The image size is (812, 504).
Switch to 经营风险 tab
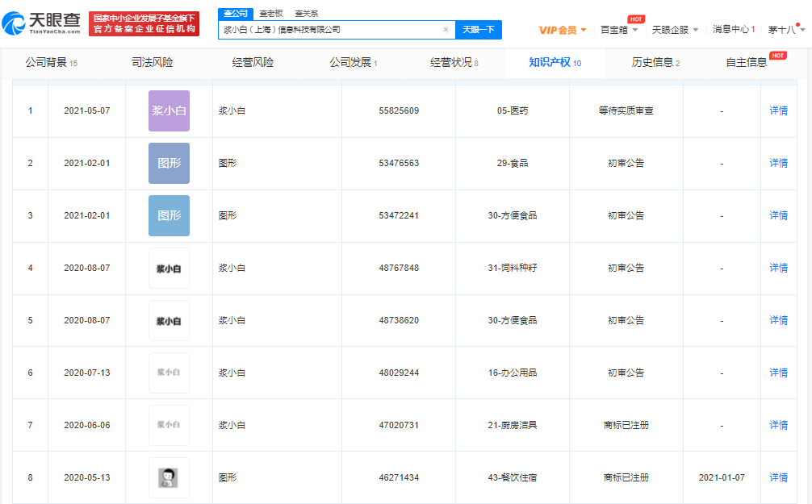tap(253, 63)
